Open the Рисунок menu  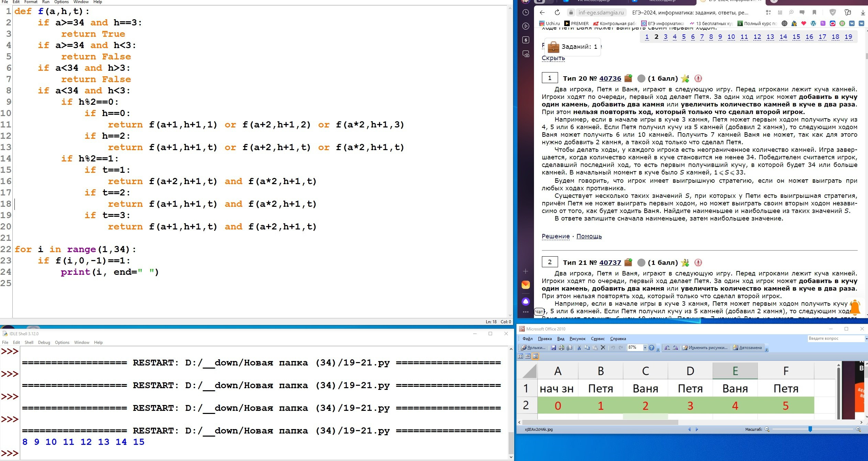click(577, 339)
